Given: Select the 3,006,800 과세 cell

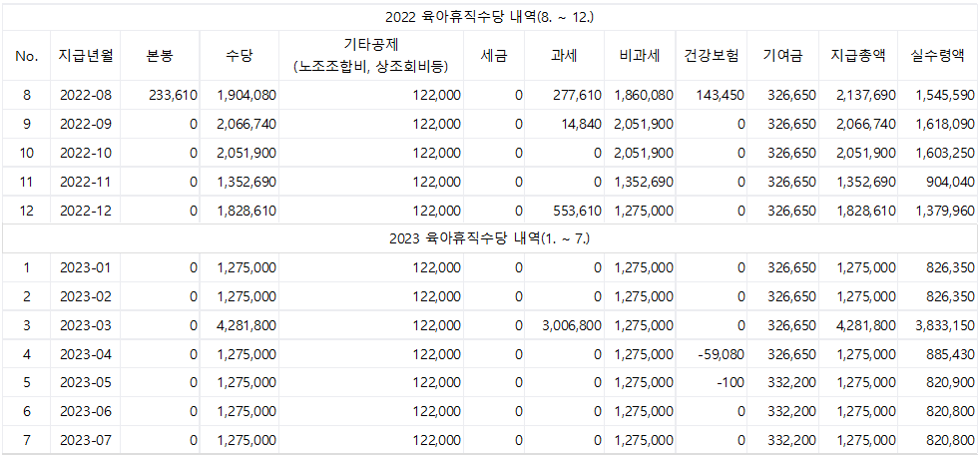Looking at the screenshot, I should coord(565,325).
